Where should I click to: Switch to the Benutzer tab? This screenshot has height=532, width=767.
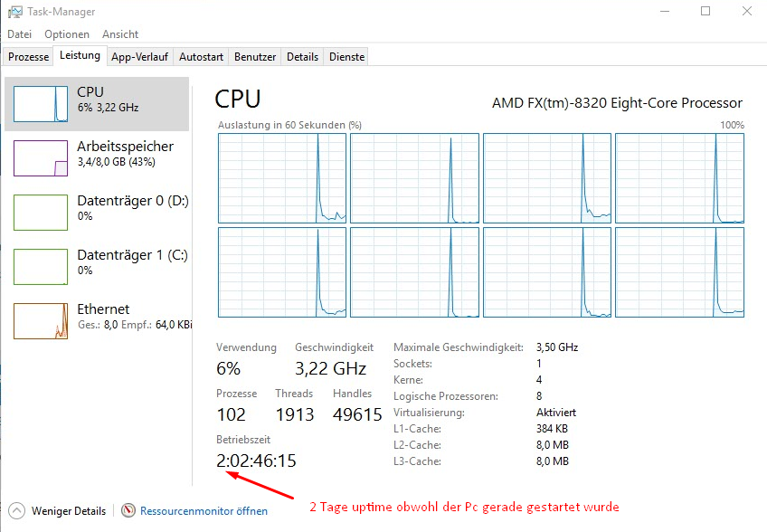(255, 57)
